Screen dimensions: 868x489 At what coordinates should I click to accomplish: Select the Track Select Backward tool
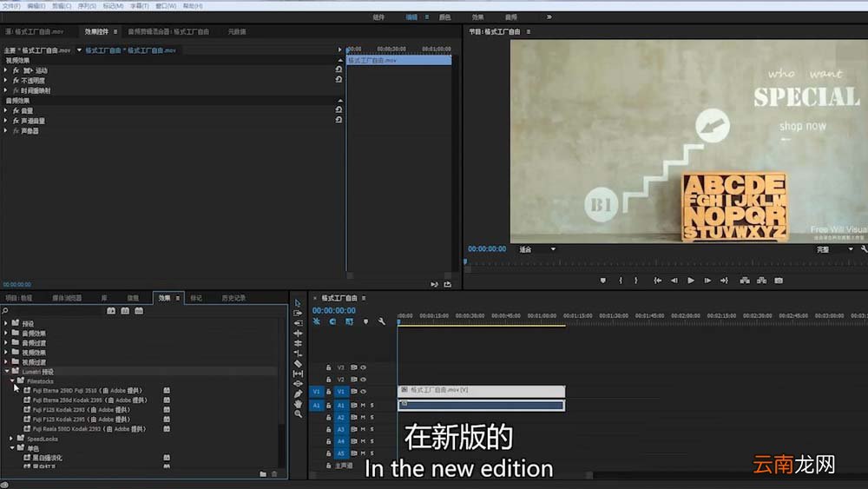click(298, 323)
